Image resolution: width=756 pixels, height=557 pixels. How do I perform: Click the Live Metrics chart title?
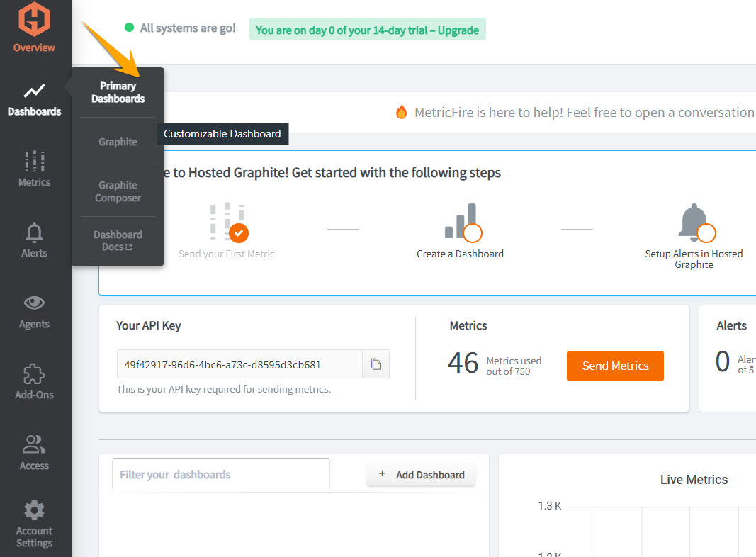pyautogui.click(x=694, y=479)
